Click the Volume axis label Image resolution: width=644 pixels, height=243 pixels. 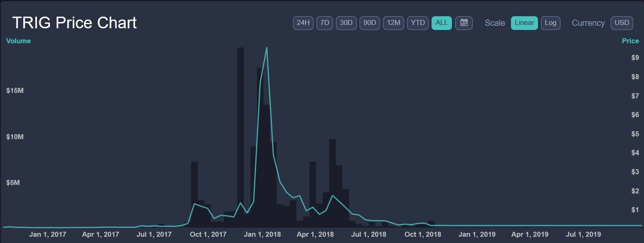18,41
